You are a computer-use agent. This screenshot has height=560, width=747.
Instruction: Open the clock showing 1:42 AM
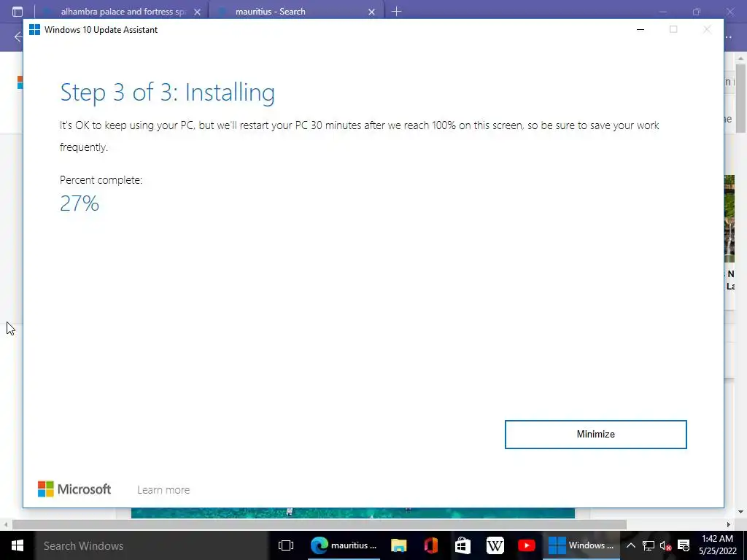click(717, 545)
